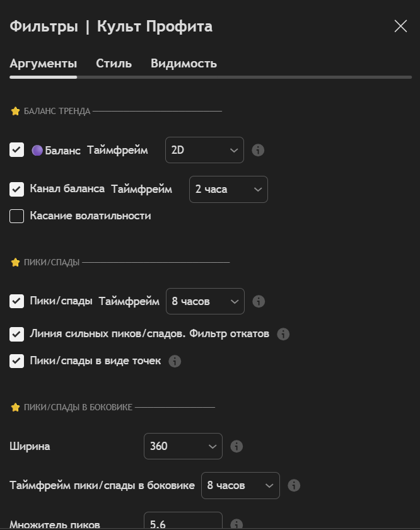Screen dimensions: 420x530
Task: Open the Баланс Таймфрейм 2D dropdown
Action: [204, 151]
